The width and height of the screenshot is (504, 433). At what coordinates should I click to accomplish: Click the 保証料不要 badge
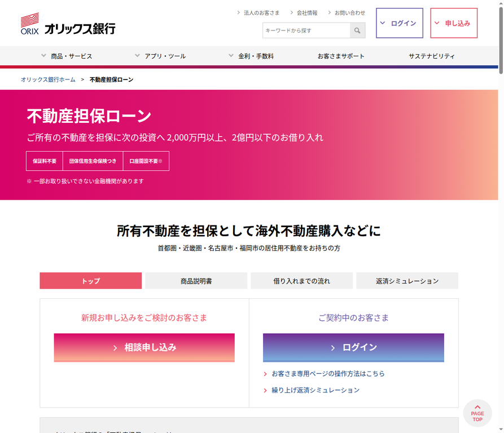[45, 161]
